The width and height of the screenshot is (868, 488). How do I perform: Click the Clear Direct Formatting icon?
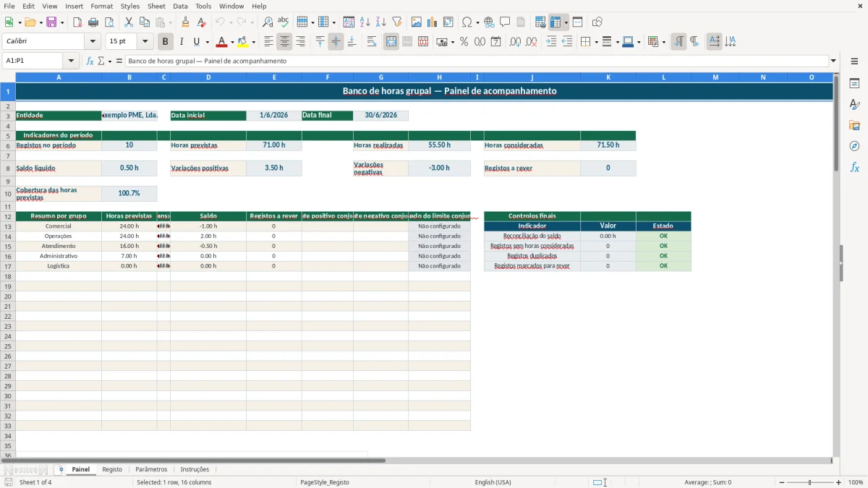pyautogui.click(x=201, y=22)
